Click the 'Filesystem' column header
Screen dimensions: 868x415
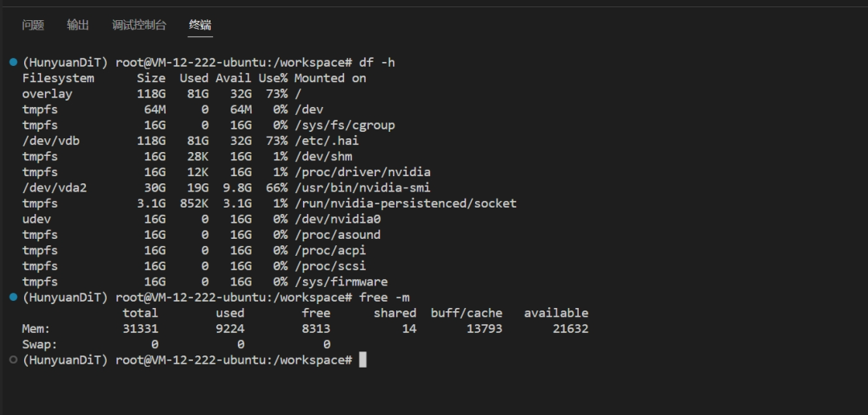pyautogui.click(x=58, y=78)
